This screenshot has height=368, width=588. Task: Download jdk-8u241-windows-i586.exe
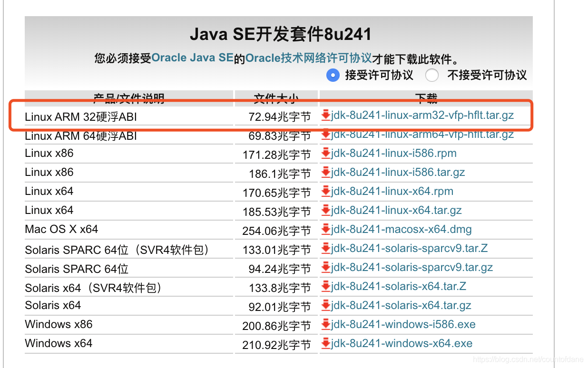tap(403, 324)
